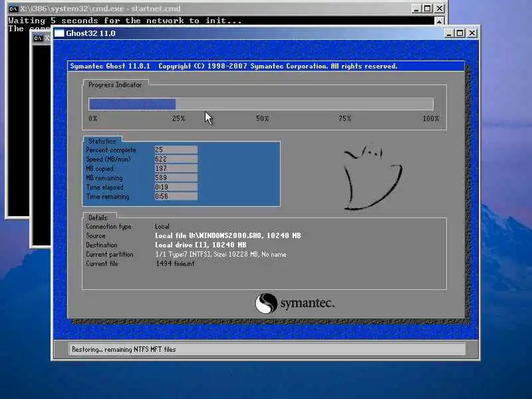
Task: Click the cmd.exe scrollbar up arrow
Action: coord(439,21)
